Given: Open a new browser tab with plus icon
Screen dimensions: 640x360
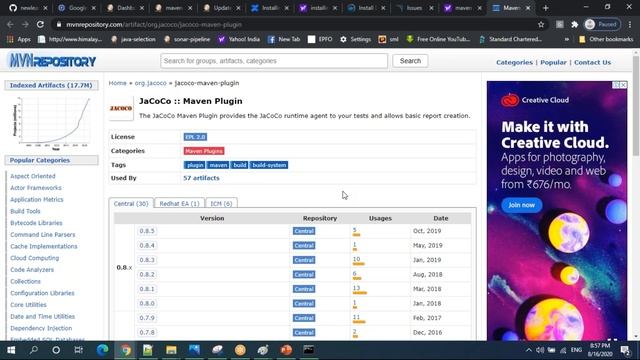Looking at the screenshot, I should (546, 8).
